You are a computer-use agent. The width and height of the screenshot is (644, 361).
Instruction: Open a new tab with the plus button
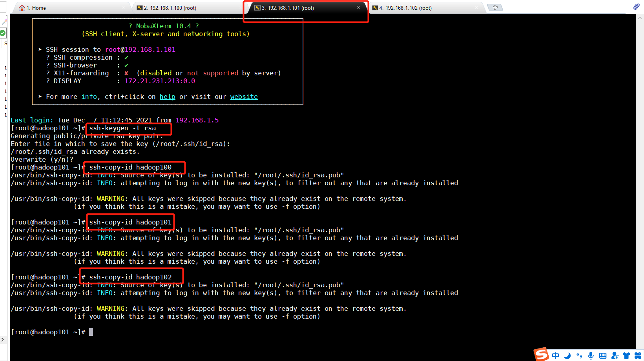(495, 7)
